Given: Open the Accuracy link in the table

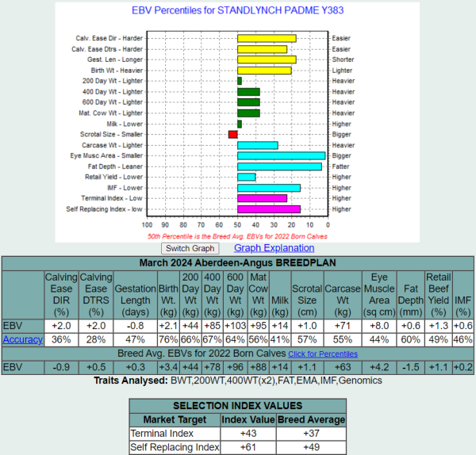Looking at the screenshot, I should 22,339.
